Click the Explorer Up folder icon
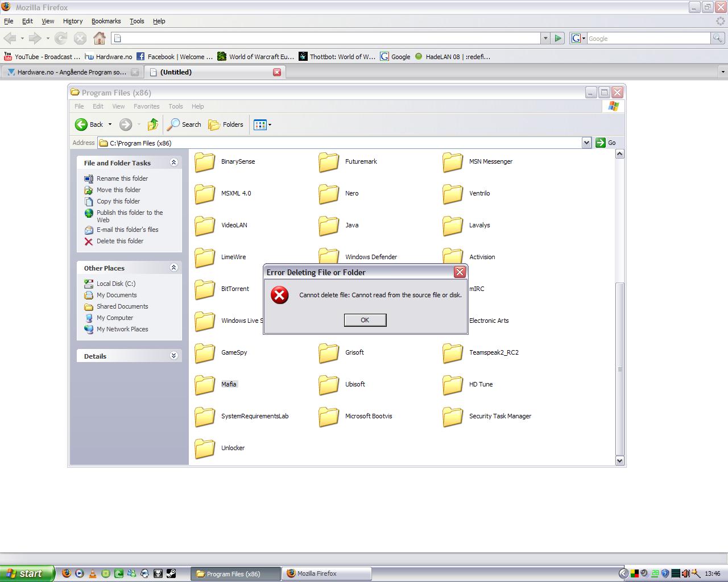 tap(152, 124)
